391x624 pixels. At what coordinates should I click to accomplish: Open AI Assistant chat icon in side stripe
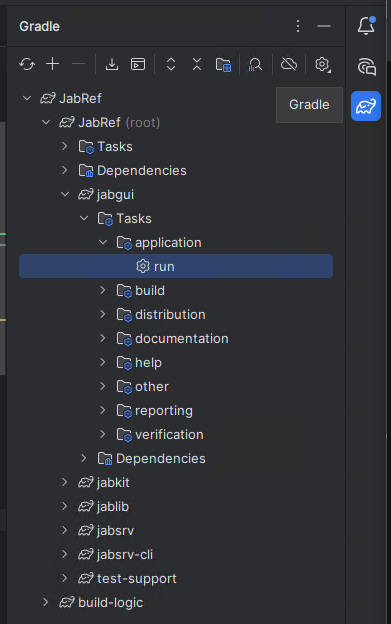[x=366, y=66]
